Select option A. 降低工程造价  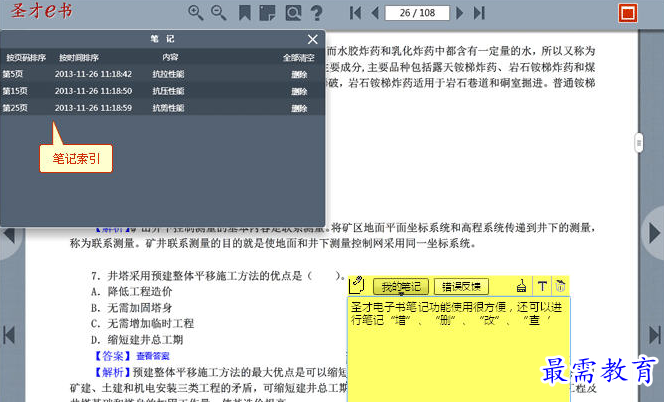(x=132, y=291)
